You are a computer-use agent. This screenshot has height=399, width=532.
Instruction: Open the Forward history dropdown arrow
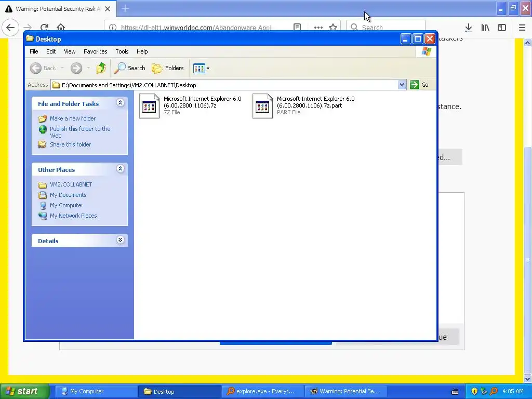coord(88,68)
